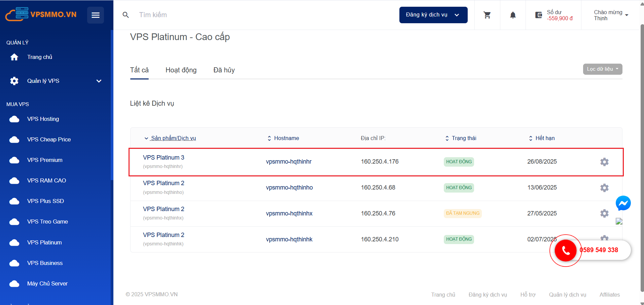Click IP address 160.250.4.68
Image resolution: width=644 pixels, height=305 pixels.
point(378,188)
